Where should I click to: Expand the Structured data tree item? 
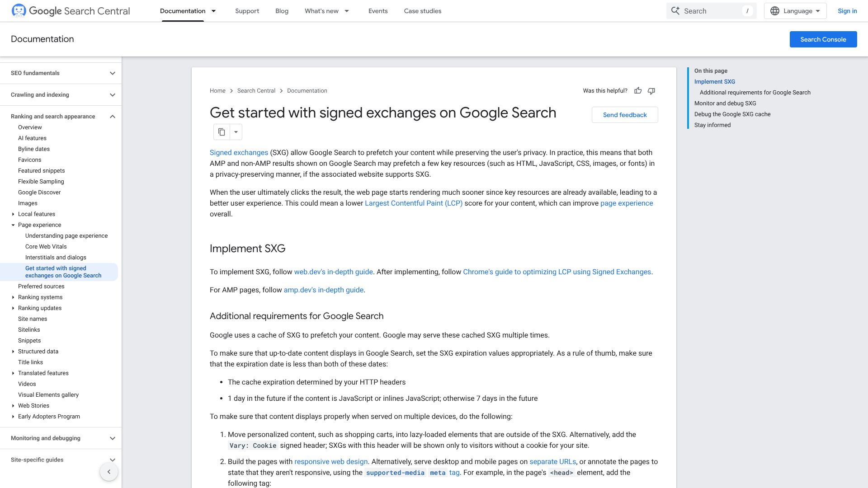(13, 352)
